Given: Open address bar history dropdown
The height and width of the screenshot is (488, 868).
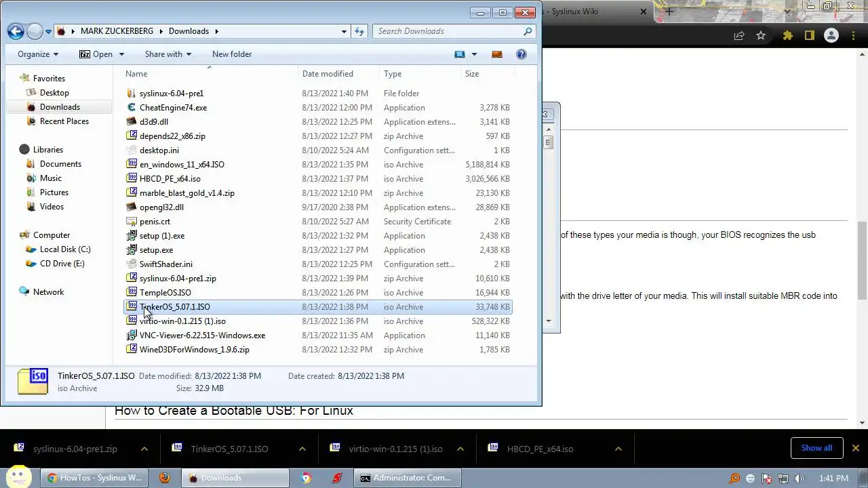Looking at the screenshot, I should click(x=344, y=31).
